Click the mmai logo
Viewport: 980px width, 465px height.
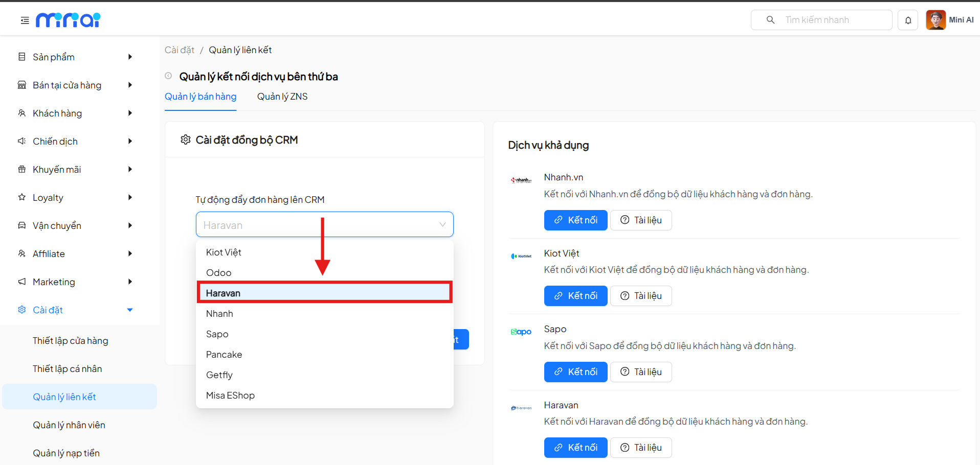click(68, 19)
